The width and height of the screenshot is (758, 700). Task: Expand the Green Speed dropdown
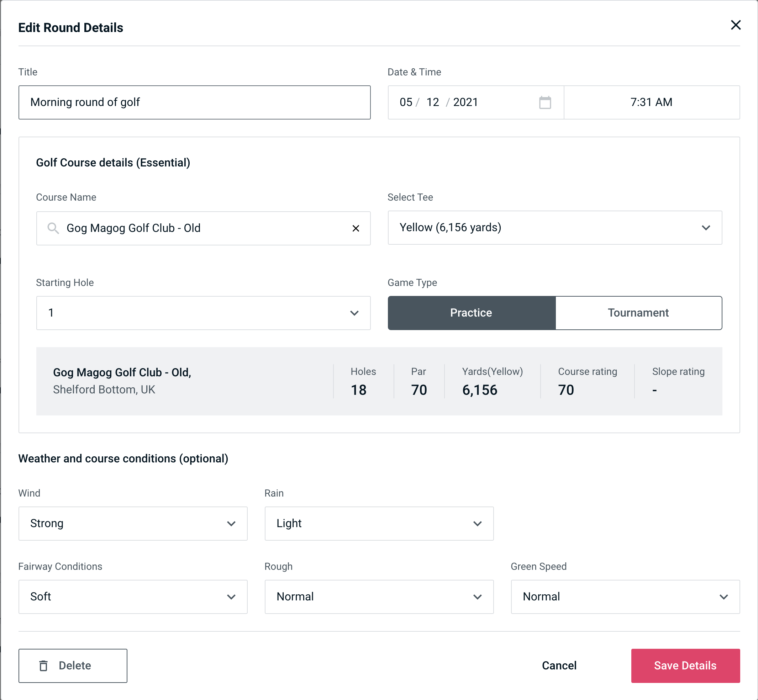pos(625,596)
